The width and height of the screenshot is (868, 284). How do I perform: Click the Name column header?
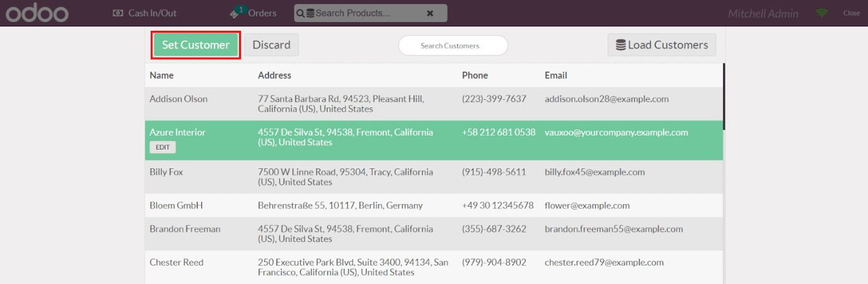162,75
